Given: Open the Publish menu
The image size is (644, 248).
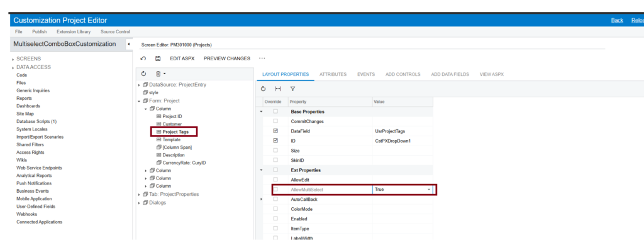Looking at the screenshot, I should (40, 31).
